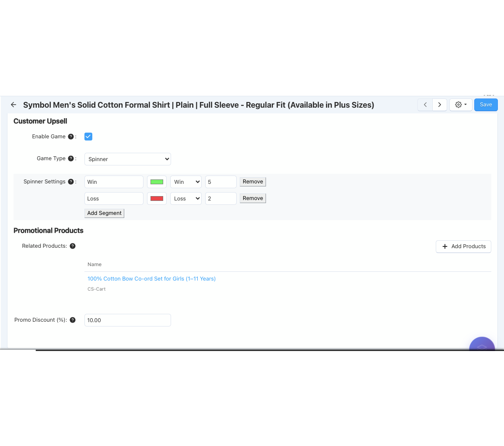Image resolution: width=504 pixels, height=446 pixels.
Task: Click the Promo Discount input field
Action: coord(127,320)
